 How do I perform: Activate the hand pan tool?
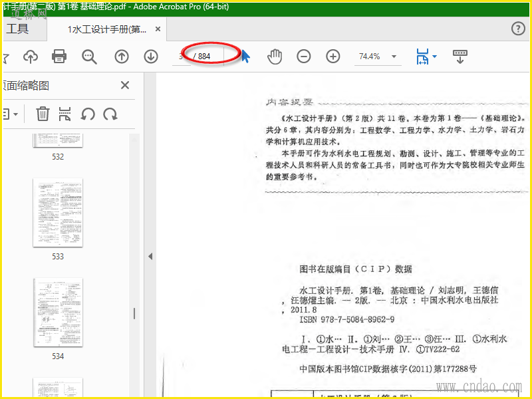point(275,57)
